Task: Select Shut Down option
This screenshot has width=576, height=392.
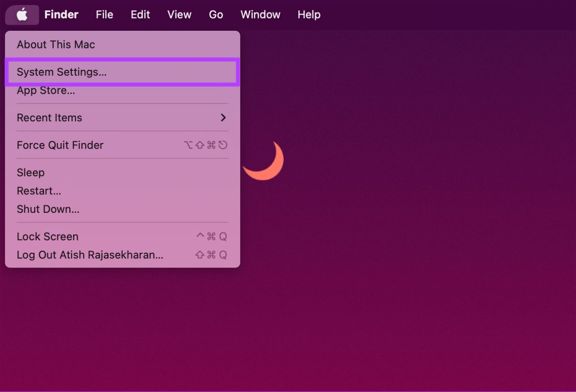Action: click(122, 209)
